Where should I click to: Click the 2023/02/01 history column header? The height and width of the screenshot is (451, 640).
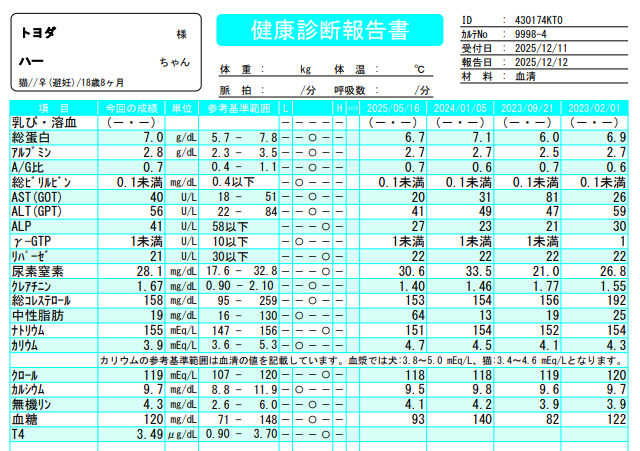click(x=594, y=108)
